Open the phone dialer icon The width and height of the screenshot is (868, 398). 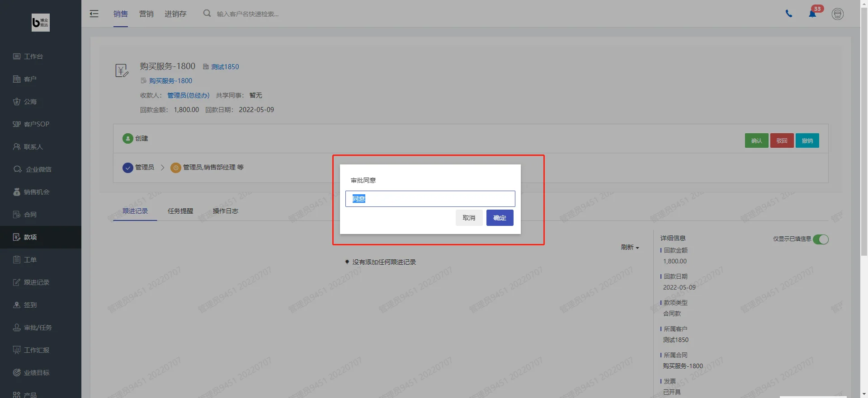(x=789, y=14)
